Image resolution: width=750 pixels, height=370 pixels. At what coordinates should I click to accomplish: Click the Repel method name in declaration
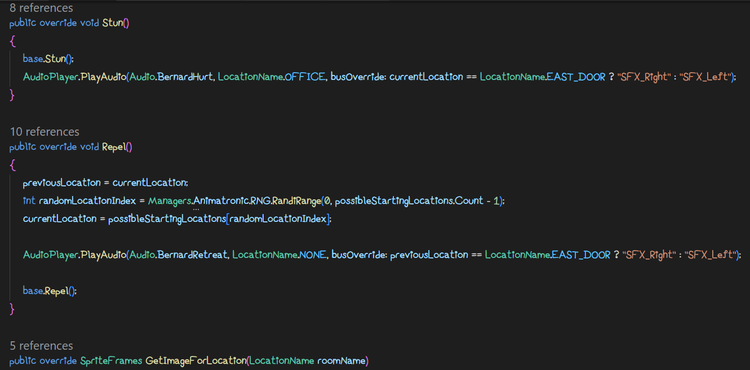click(114, 147)
